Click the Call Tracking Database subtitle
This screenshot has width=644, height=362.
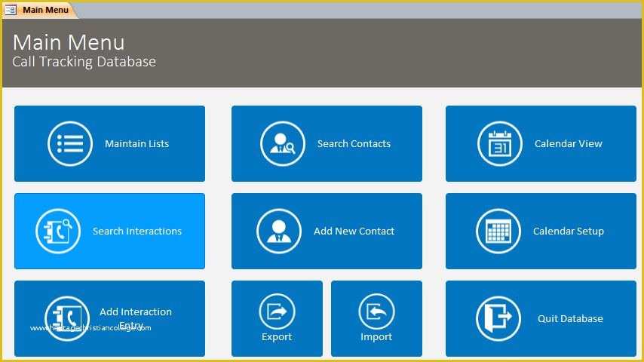[x=84, y=62]
